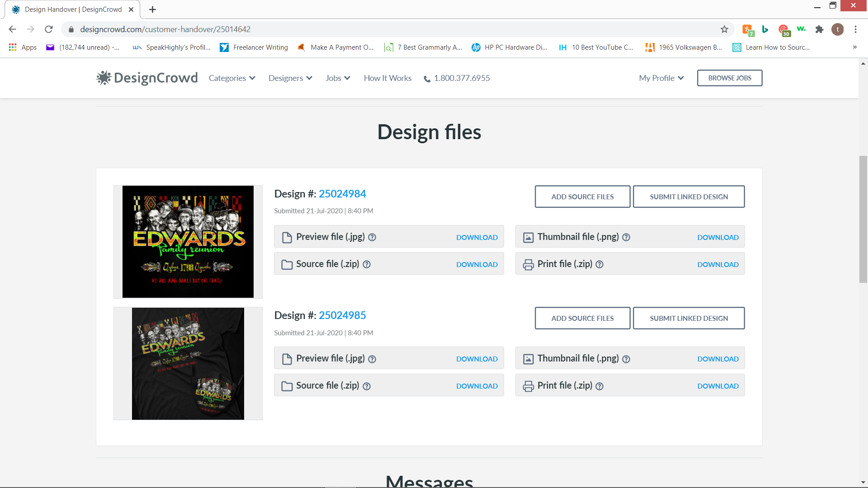This screenshot has height=488, width=868.
Task: Reload the page
Action: point(49,29)
